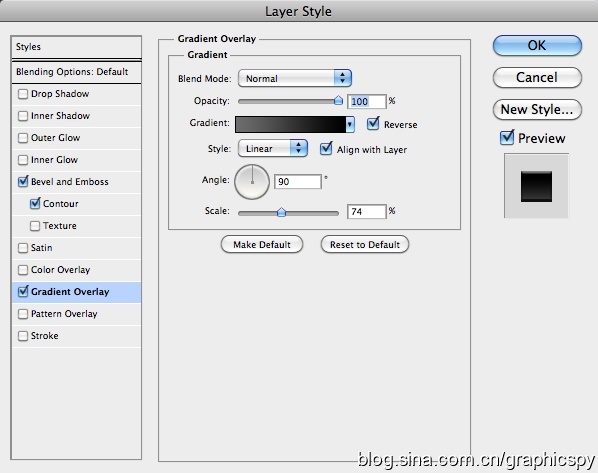Open the Outer Glow settings row
Screen dimensions: 598x473
click(x=76, y=138)
